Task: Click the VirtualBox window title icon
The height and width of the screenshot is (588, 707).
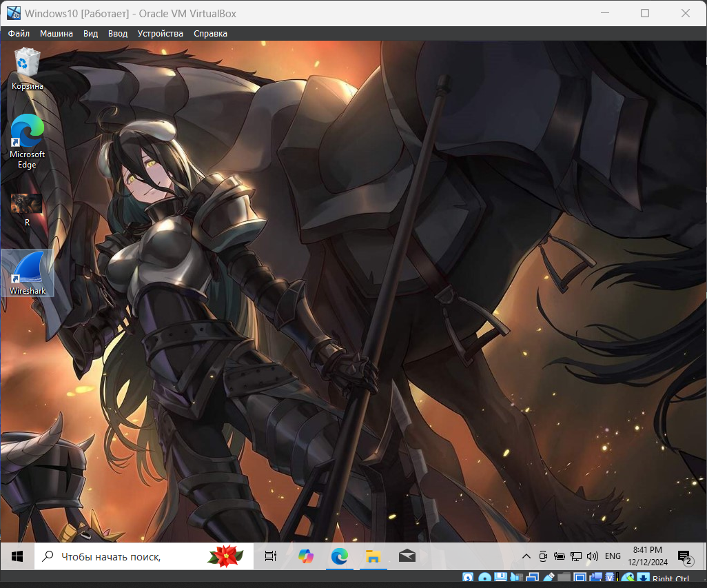Action: click(x=14, y=13)
